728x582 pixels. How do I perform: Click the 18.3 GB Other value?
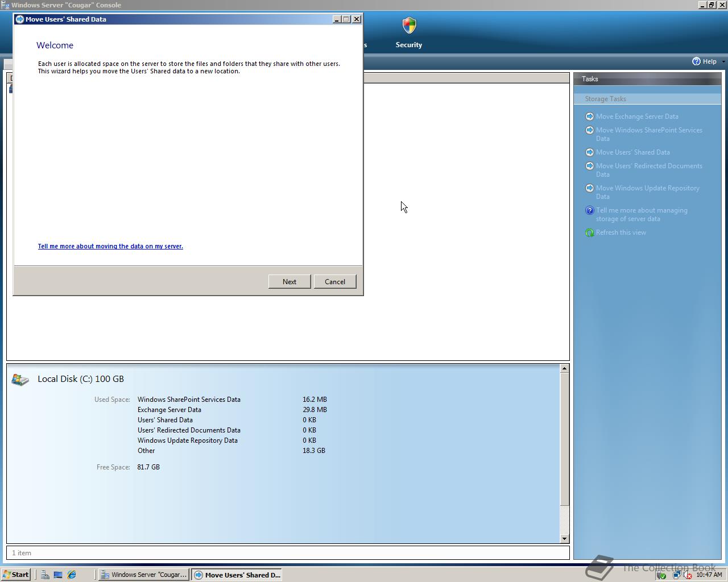[x=314, y=451]
